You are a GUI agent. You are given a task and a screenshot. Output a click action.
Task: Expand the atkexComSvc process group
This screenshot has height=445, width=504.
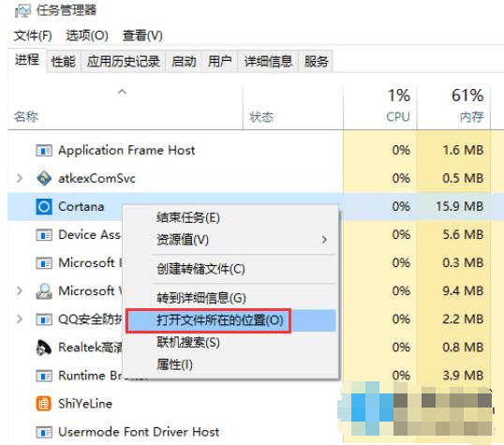[x=20, y=178]
